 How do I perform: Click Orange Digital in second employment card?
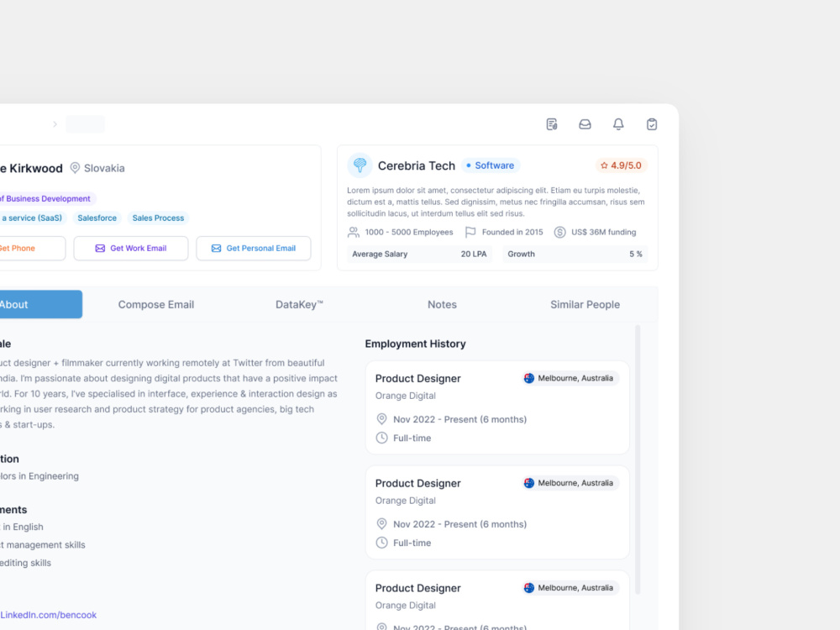click(406, 501)
